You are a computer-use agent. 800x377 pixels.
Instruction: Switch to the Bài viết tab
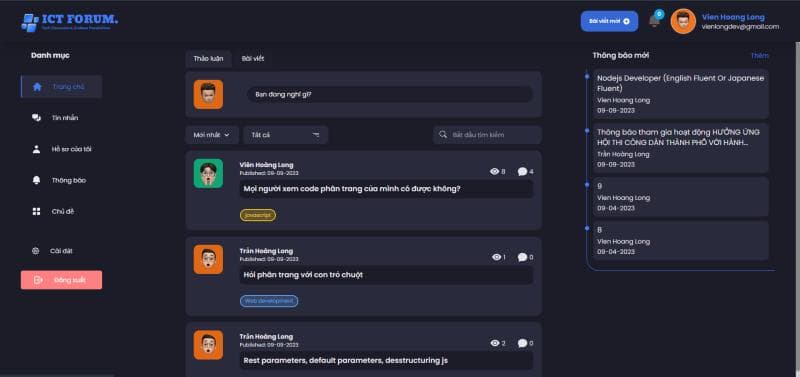click(x=253, y=59)
